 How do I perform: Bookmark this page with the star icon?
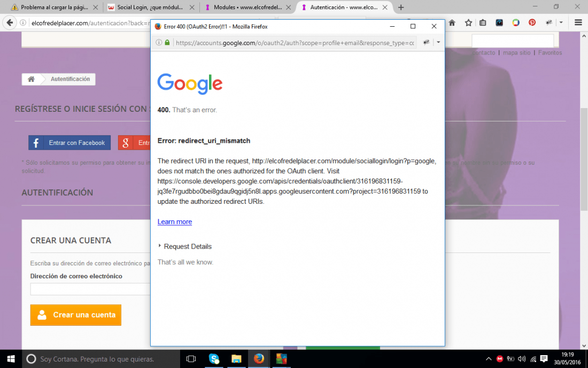click(468, 23)
